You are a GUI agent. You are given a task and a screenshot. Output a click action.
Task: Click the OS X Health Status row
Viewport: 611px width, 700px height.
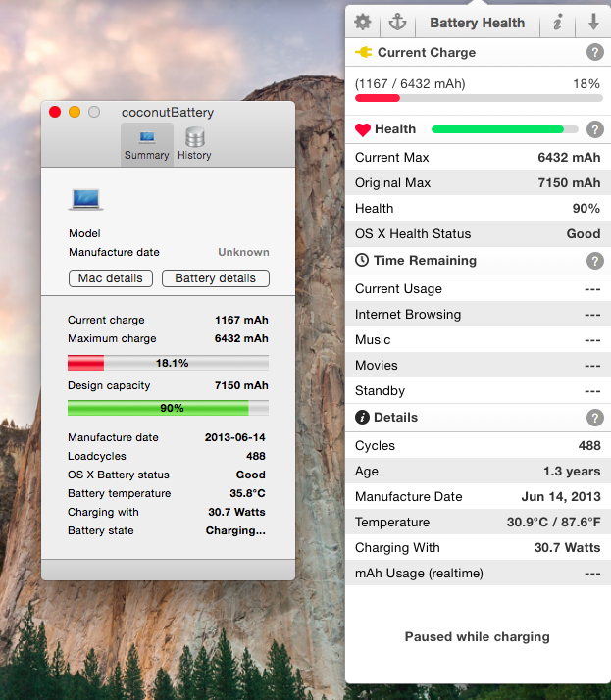tap(478, 233)
